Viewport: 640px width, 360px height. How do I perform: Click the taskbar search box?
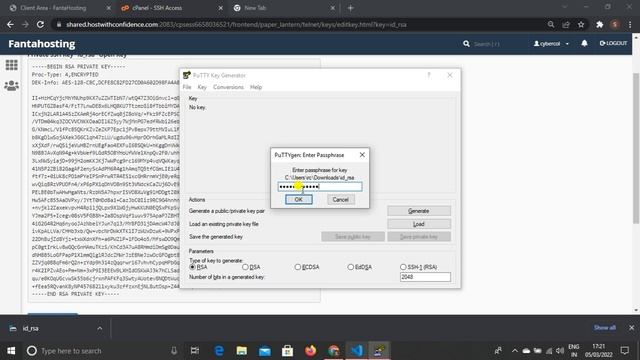[102, 351]
